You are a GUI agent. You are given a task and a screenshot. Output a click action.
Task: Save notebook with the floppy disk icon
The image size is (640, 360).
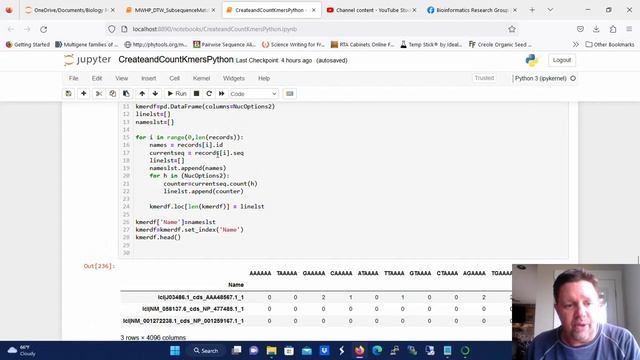[x=69, y=93]
